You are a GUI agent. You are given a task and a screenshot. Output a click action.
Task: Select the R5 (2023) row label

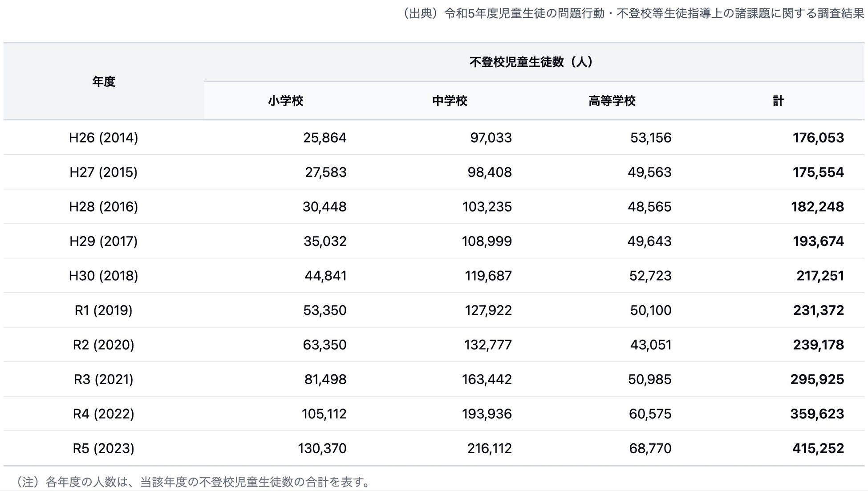click(104, 448)
